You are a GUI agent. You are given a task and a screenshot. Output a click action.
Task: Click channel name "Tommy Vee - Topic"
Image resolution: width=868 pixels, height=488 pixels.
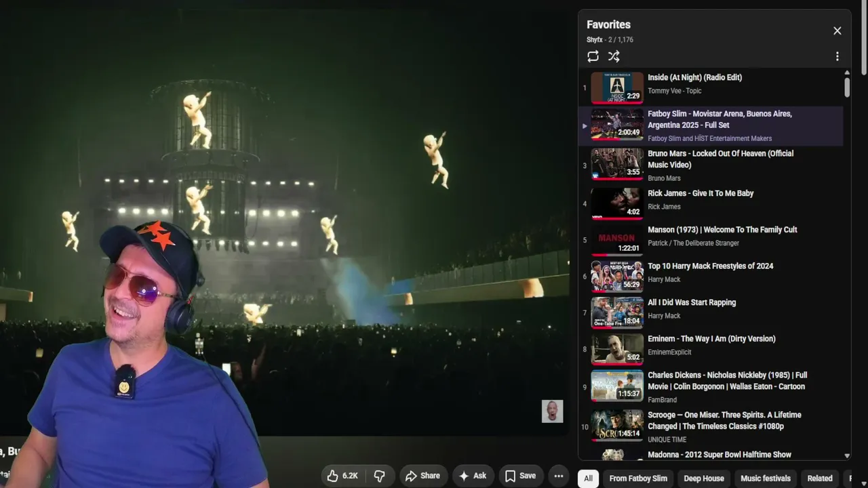(674, 91)
